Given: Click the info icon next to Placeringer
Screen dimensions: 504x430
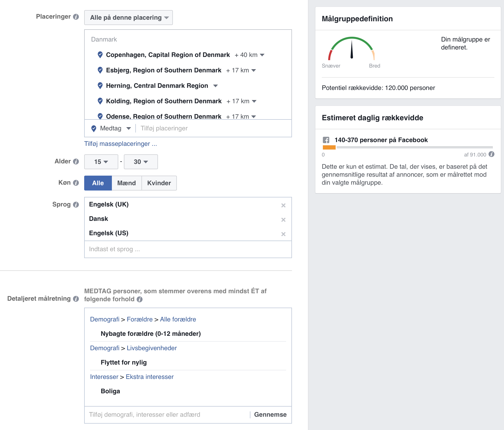Looking at the screenshot, I should point(76,17).
